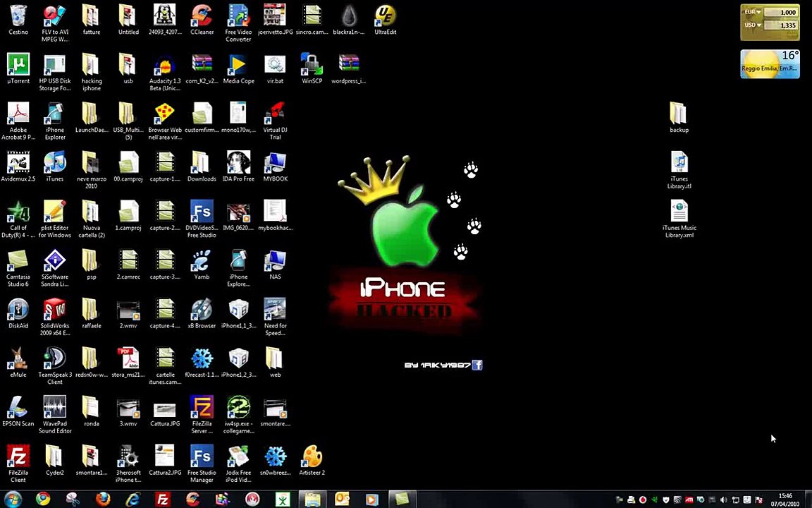Open the HP USB Disk Storage Format icon
The image size is (812, 508).
point(55,73)
